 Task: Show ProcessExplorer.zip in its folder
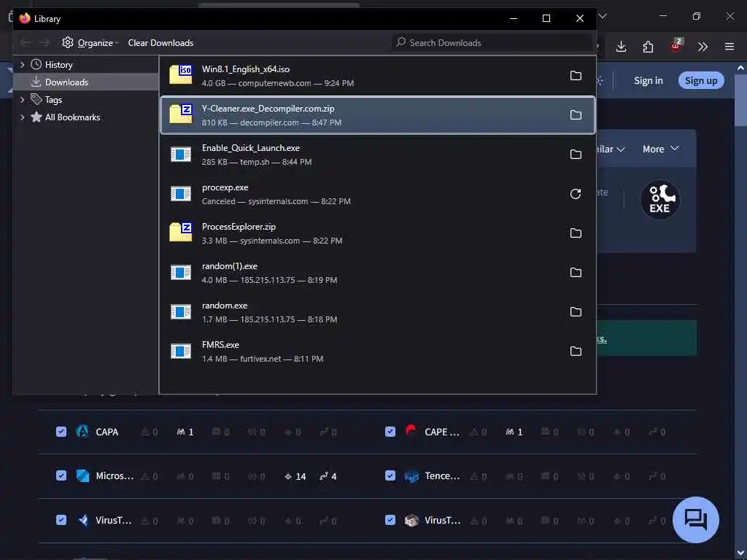point(576,233)
